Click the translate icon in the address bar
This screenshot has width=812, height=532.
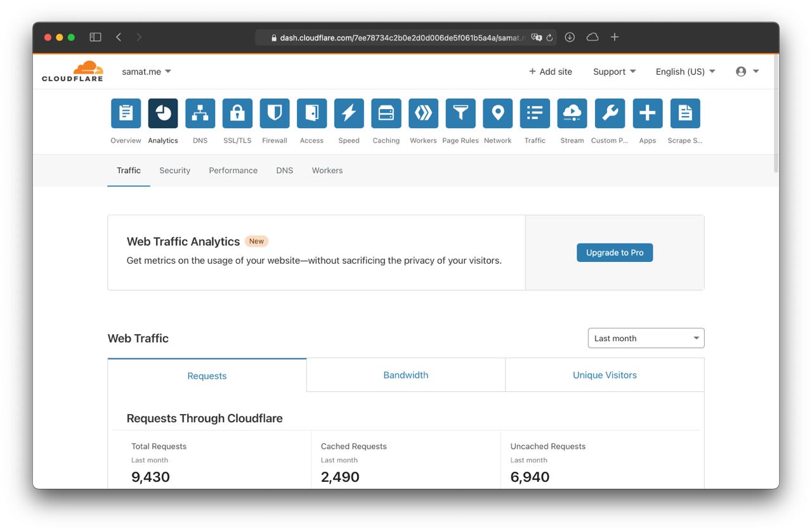537,37
